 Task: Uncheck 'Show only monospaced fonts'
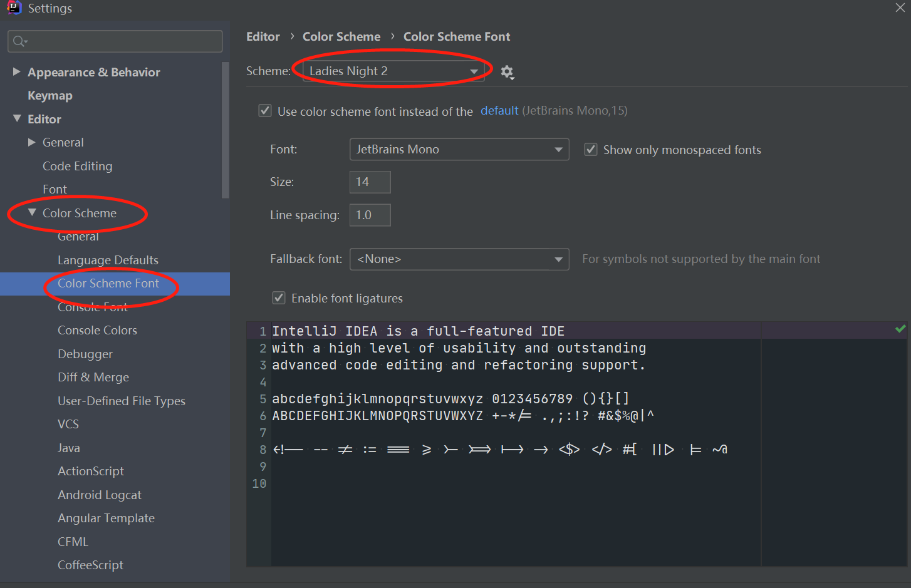(590, 150)
